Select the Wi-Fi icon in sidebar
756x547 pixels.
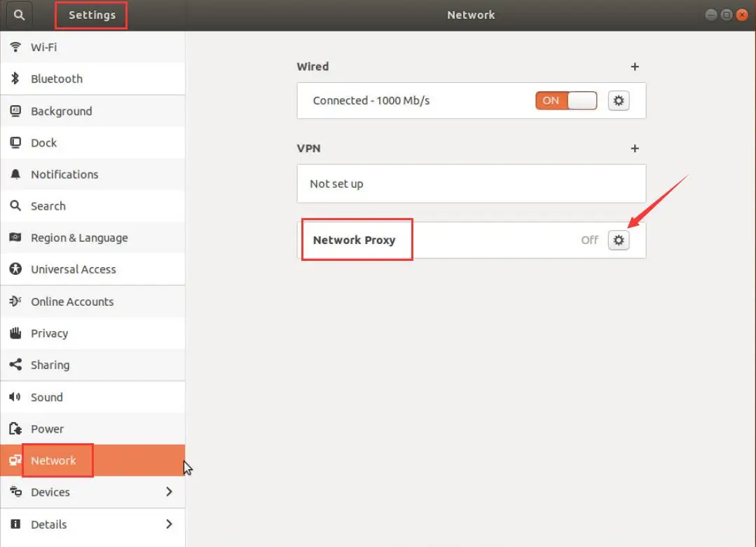[15, 48]
